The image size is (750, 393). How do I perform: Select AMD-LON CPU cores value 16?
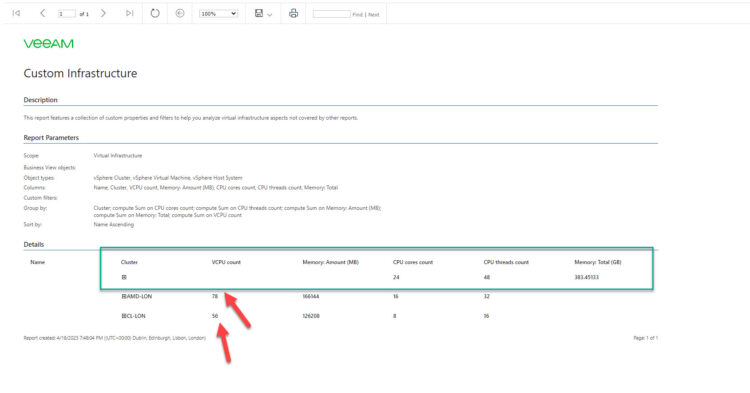[x=396, y=296]
